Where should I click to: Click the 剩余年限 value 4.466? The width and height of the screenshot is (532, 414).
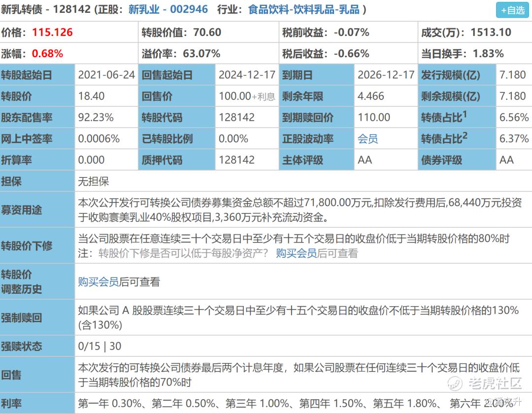point(370,96)
